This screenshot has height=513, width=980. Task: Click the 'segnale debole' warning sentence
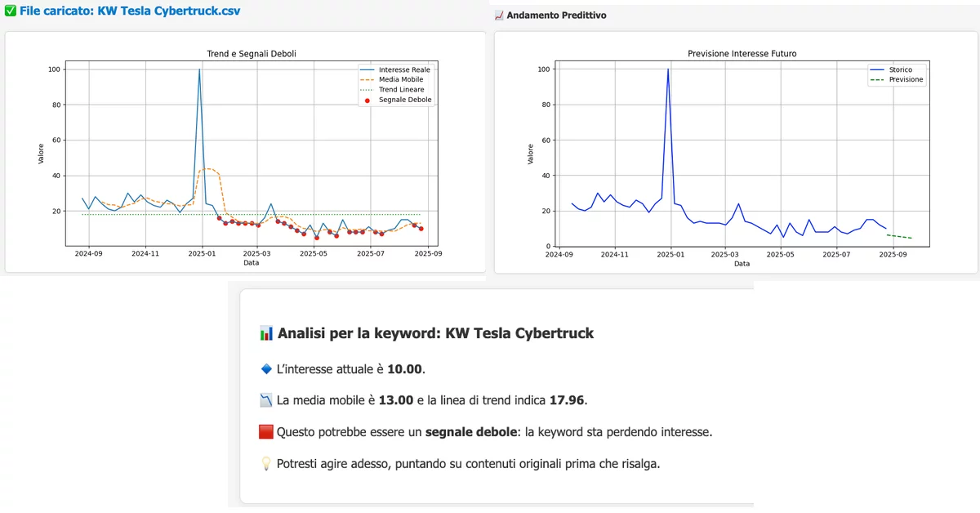[x=494, y=431]
